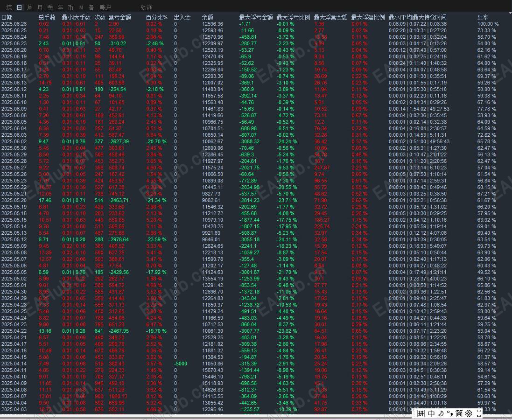Click the 盈亏金额 column header
This screenshot has height=420, width=512.
(119, 17)
